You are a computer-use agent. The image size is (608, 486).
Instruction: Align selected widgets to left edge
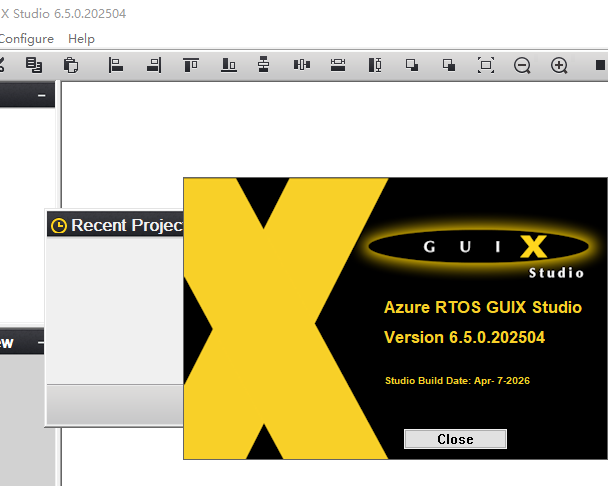(x=116, y=65)
